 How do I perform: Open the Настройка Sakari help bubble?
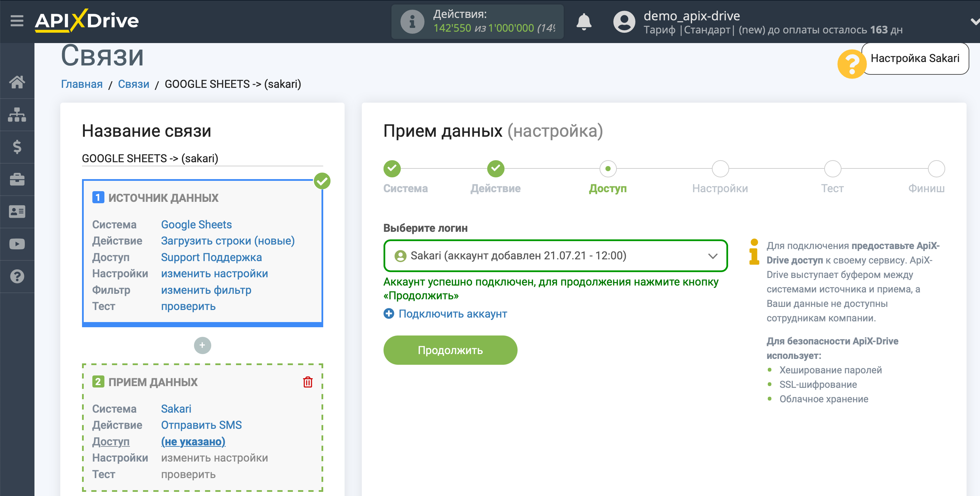coord(915,58)
